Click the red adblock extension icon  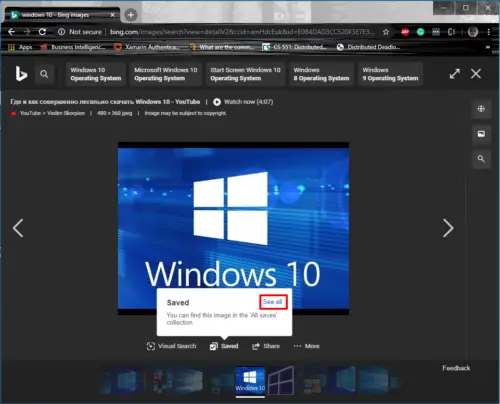point(405,32)
